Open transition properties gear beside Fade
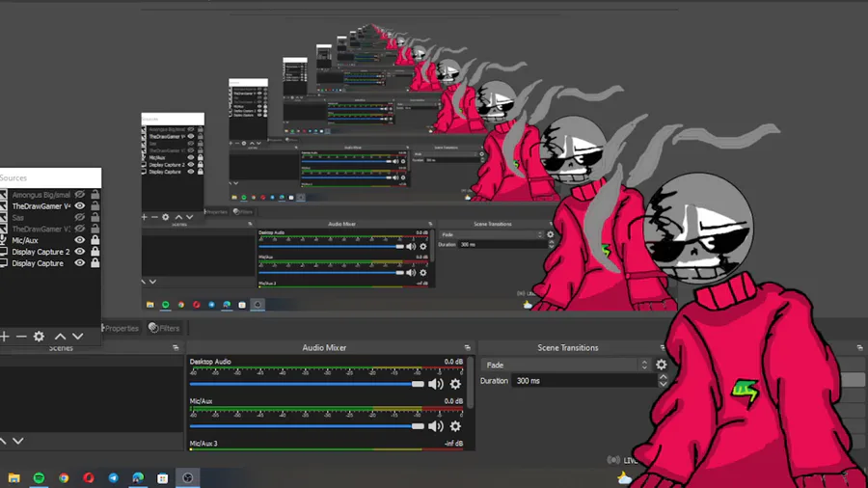This screenshot has width=868, height=488. pyautogui.click(x=661, y=365)
